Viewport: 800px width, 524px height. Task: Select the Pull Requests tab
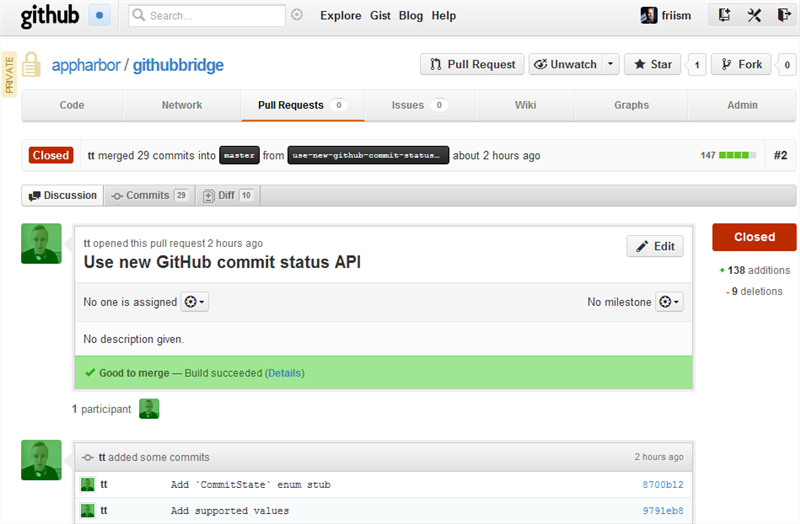(x=303, y=105)
